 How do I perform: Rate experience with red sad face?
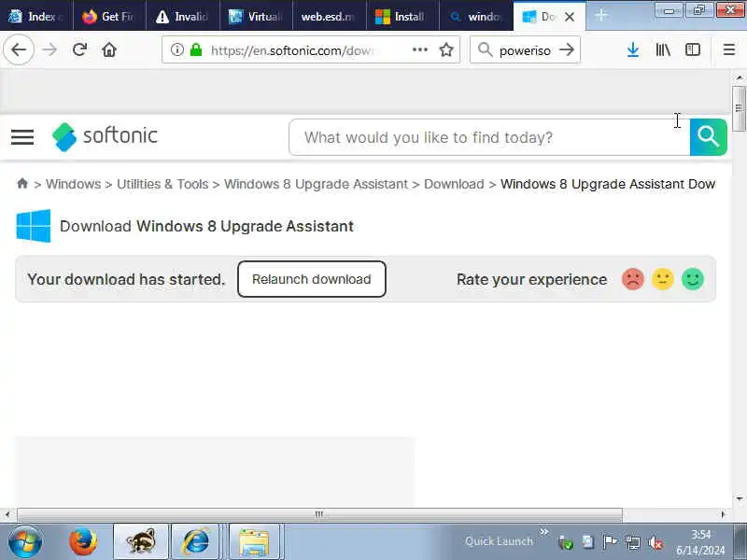point(633,279)
